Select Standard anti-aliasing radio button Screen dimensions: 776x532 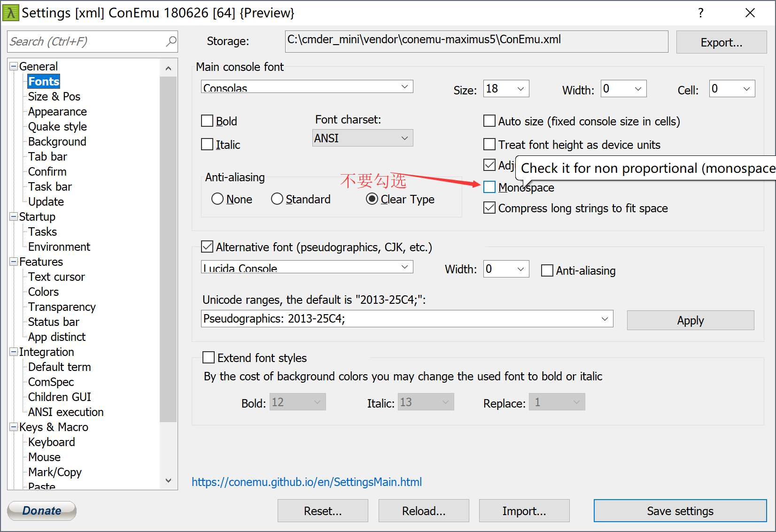[x=277, y=199]
